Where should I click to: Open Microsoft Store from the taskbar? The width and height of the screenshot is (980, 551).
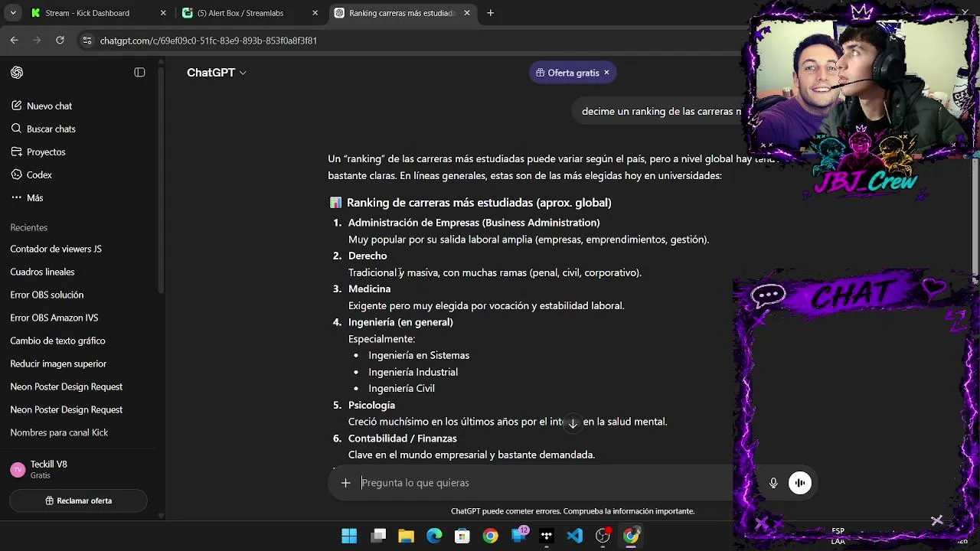[462, 536]
